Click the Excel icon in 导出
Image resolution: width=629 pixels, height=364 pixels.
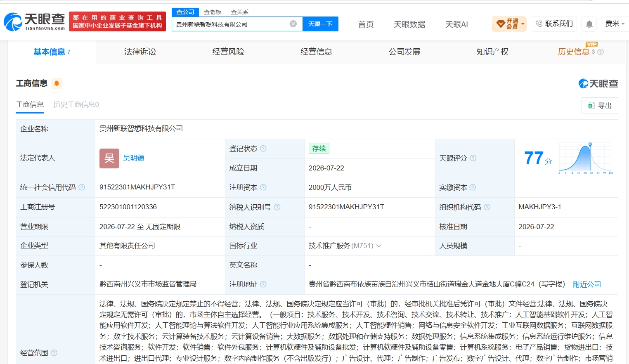pos(591,106)
